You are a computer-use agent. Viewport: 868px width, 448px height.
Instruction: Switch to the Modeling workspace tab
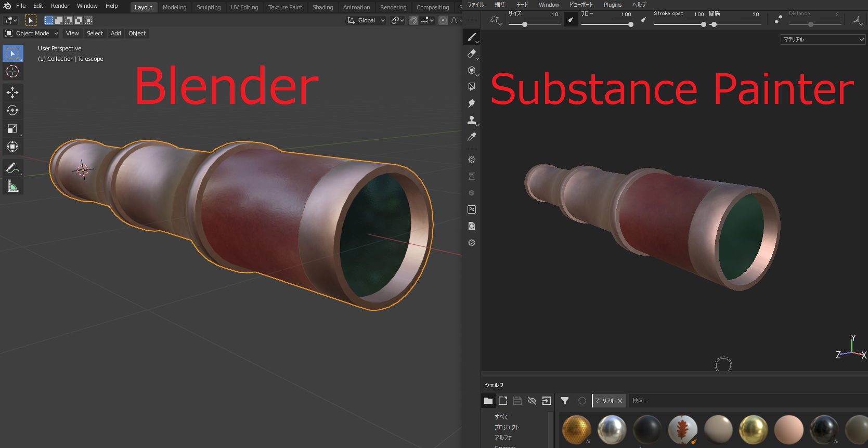pyautogui.click(x=174, y=7)
